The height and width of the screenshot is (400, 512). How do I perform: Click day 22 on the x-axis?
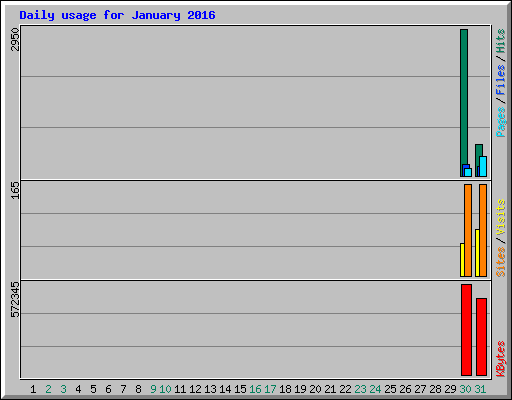click(x=345, y=389)
